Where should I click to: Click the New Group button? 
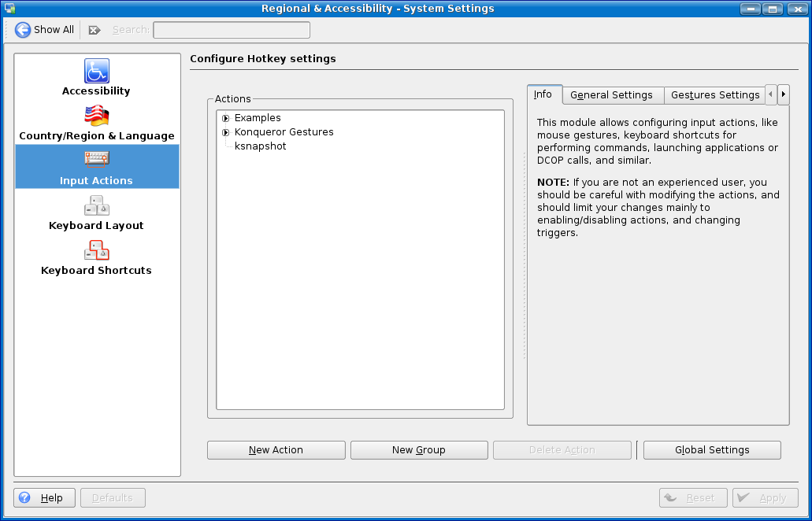coord(419,450)
